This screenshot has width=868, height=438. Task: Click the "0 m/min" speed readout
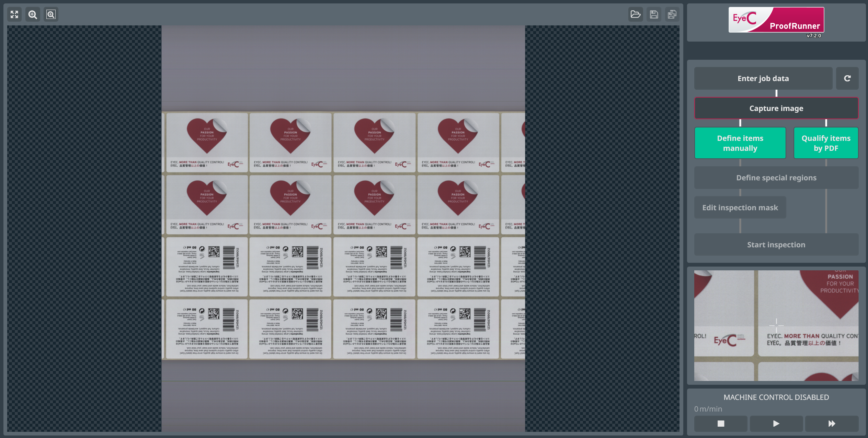pyautogui.click(x=708, y=409)
